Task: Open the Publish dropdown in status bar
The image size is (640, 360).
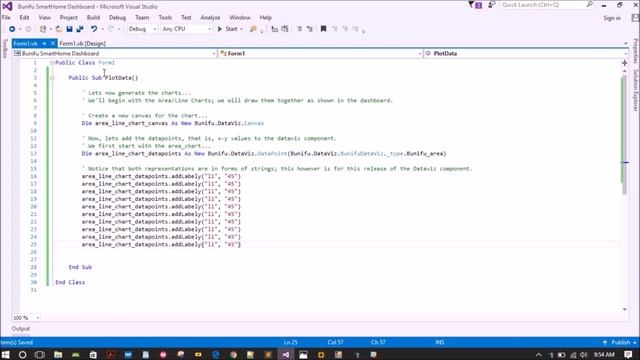Action: 620,342
